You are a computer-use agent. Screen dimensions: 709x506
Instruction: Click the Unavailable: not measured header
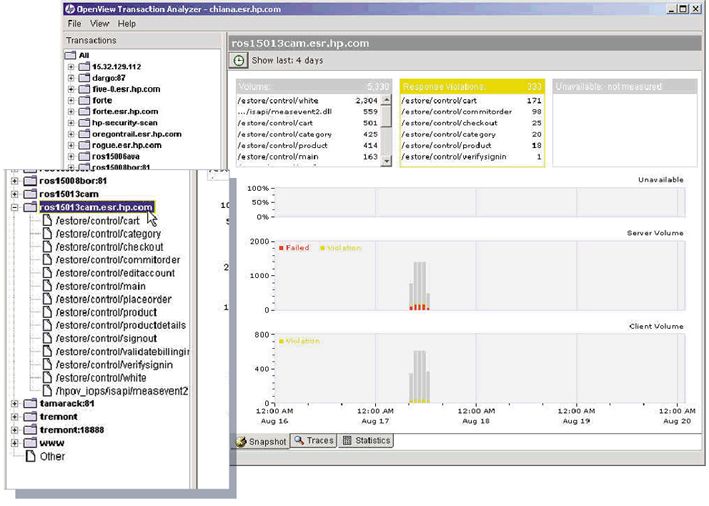pos(625,86)
